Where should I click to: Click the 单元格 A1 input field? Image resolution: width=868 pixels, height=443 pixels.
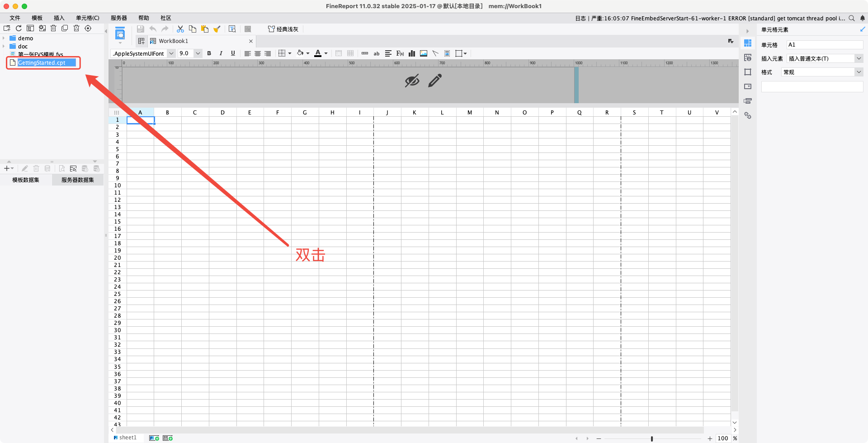point(824,45)
